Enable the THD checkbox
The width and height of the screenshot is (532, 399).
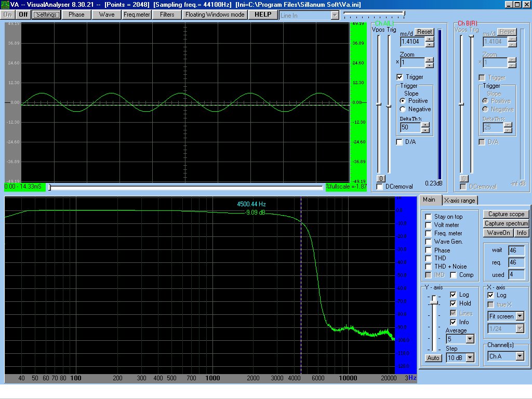pyautogui.click(x=428, y=258)
